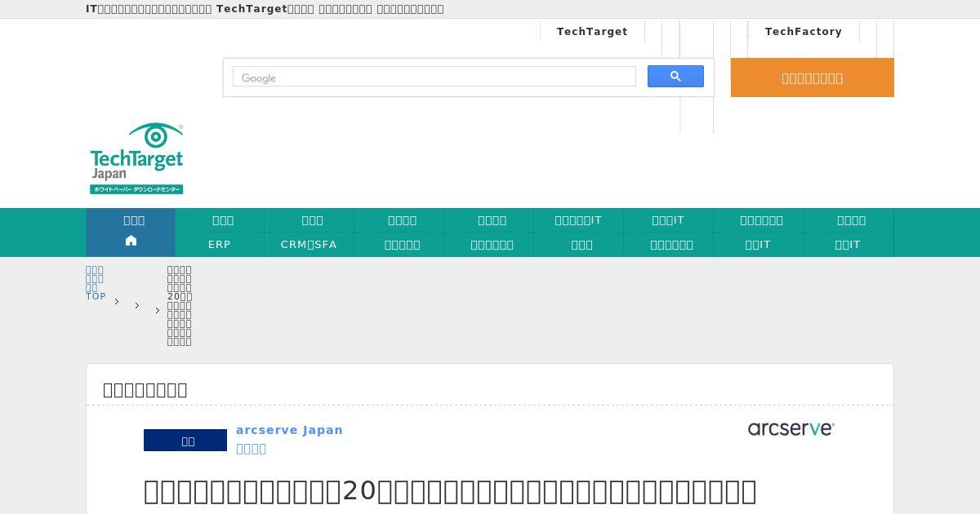The image size is (980, 514).
Task: Click the TechTarget Japan logo
Action: [136, 158]
